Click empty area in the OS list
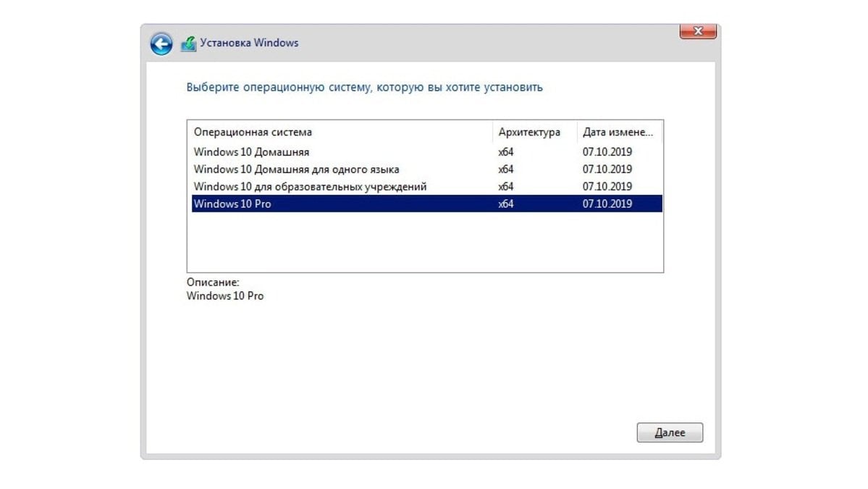868x489 pixels. pos(425,241)
